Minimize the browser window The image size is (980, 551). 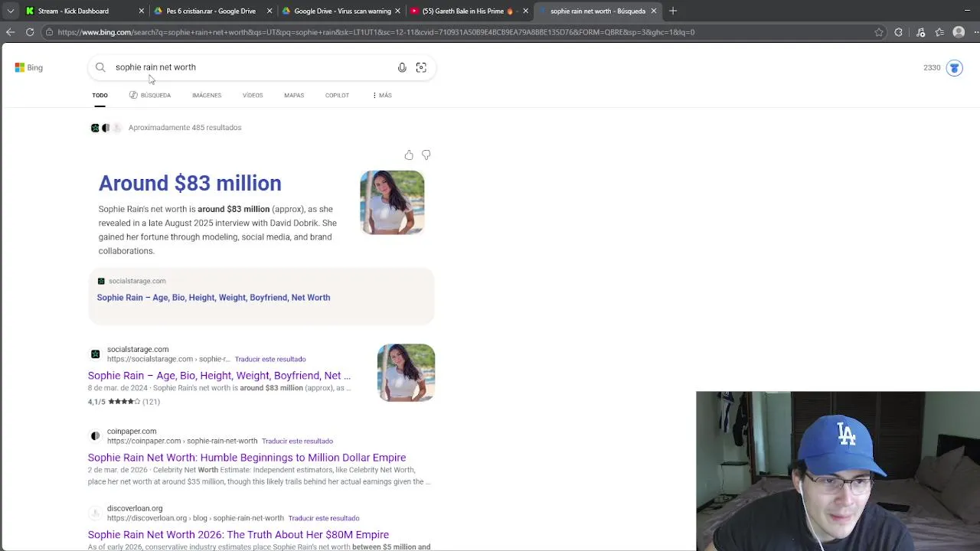(x=969, y=11)
